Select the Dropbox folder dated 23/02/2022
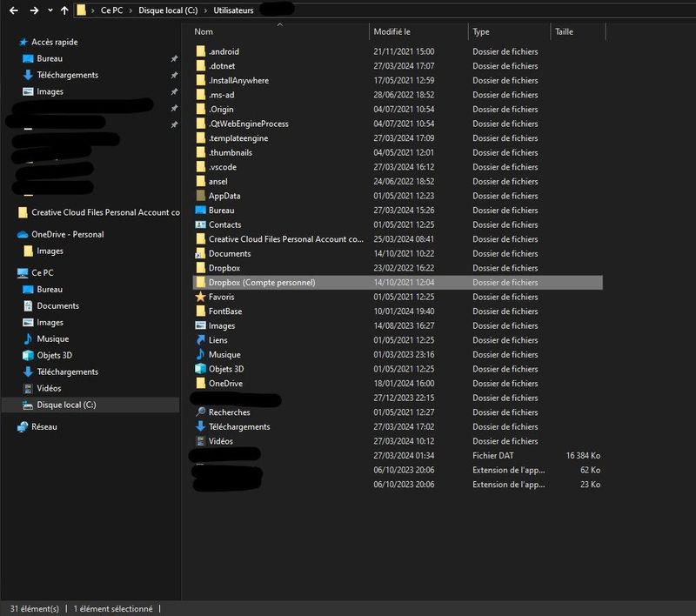Screen dimensions: 696x616 224,268
